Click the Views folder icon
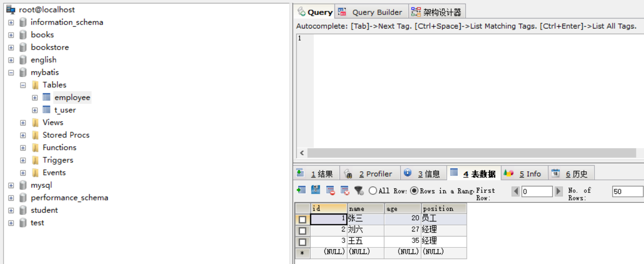The height and width of the screenshot is (264, 644). coord(35,122)
